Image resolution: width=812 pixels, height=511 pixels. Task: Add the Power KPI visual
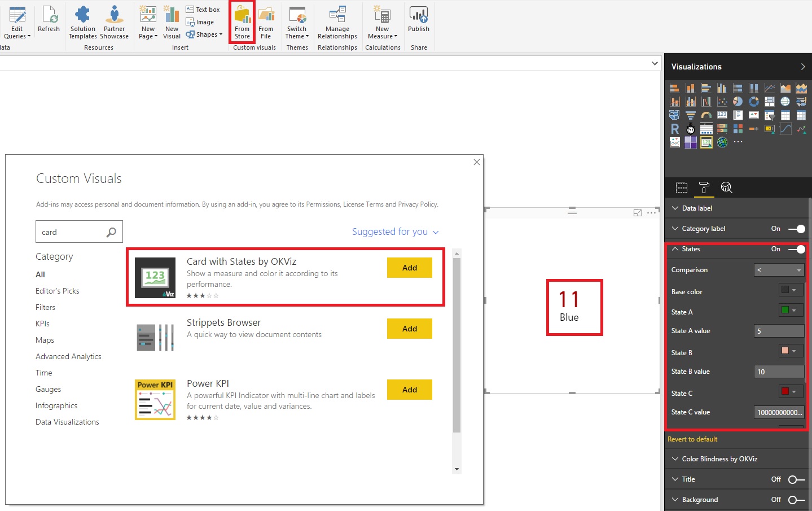click(410, 390)
